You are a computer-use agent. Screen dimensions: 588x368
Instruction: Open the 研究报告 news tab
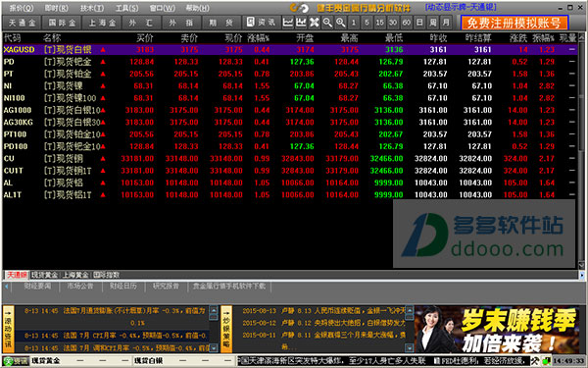(x=167, y=287)
